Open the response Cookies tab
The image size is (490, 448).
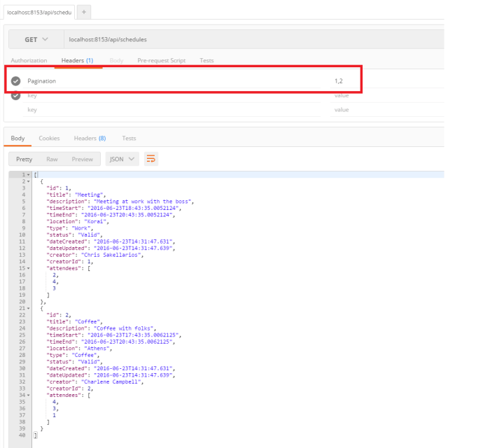(x=49, y=139)
